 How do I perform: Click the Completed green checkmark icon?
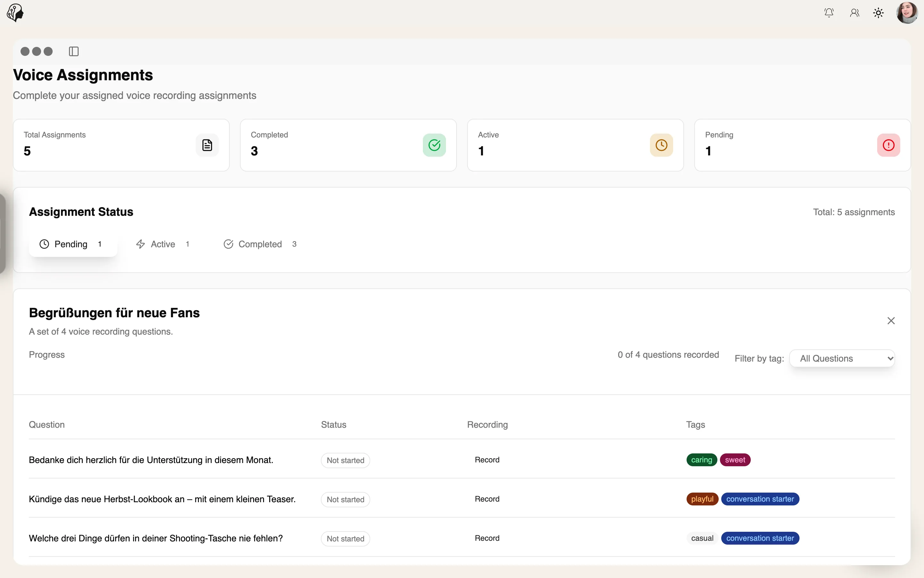[434, 145]
